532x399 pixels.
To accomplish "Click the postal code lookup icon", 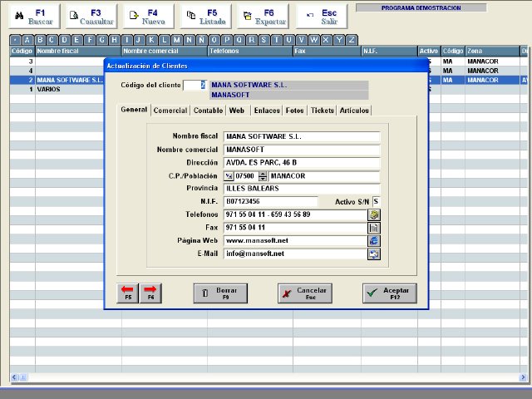I will [x=229, y=176].
